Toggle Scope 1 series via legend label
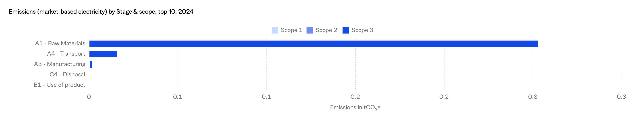This screenshot has height=120, width=644. pyautogui.click(x=291, y=30)
